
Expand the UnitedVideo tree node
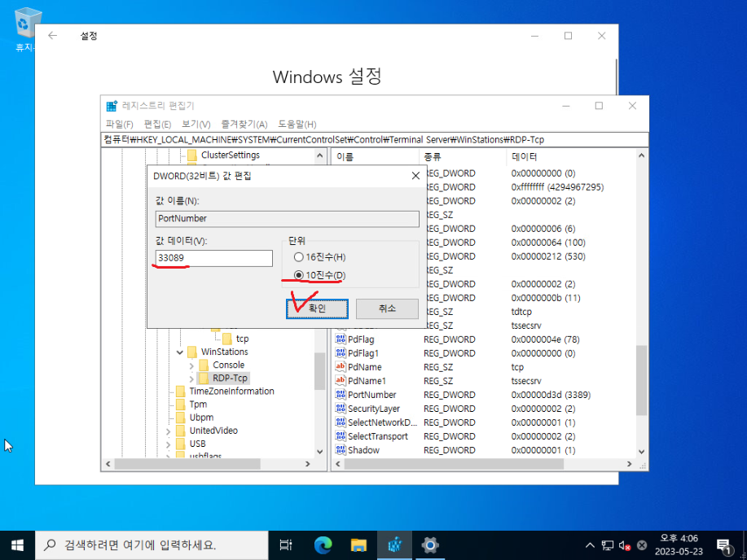click(x=168, y=431)
